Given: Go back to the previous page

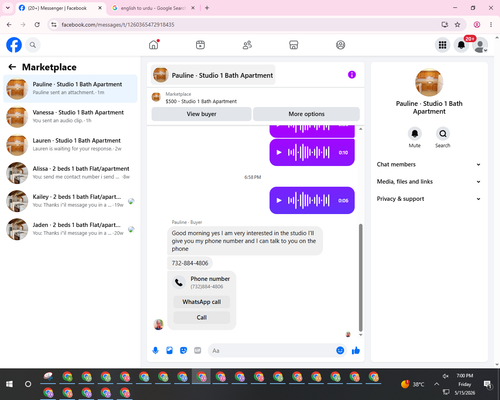Looking at the screenshot, I should click(x=9, y=25).
